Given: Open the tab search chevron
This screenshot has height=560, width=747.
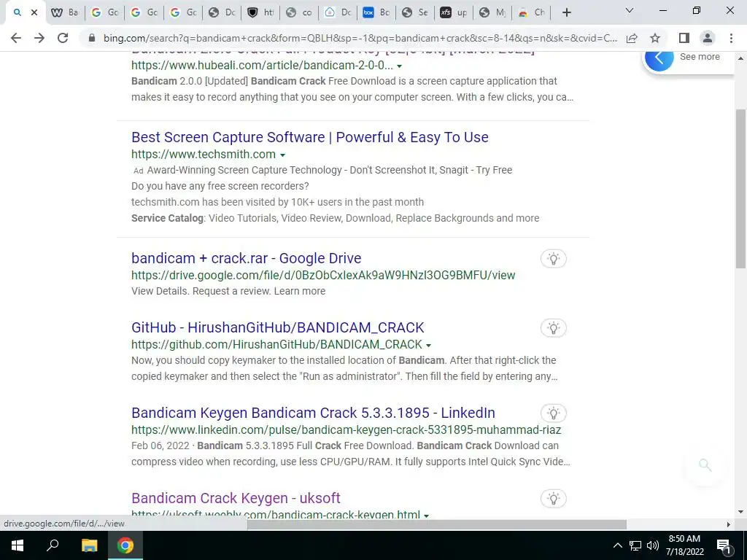Looking at the screenshot, I should tap(630, 10).
